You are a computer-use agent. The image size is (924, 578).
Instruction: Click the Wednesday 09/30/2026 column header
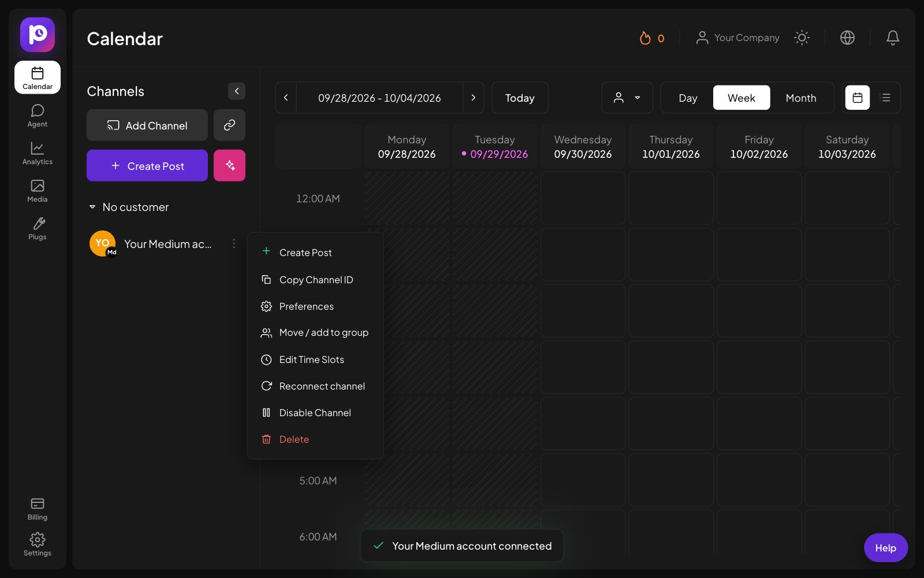coord(583,147)
